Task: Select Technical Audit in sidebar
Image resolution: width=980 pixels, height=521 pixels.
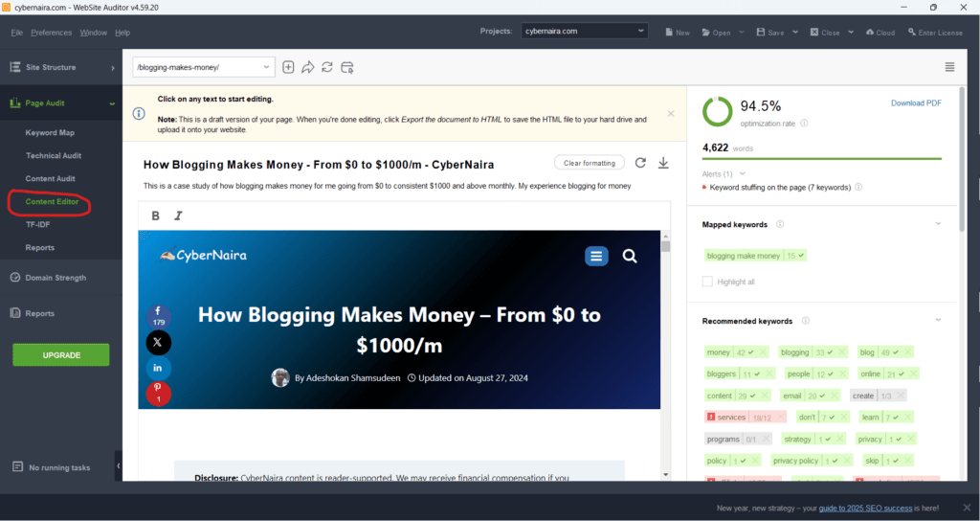Action: point(54,156)
